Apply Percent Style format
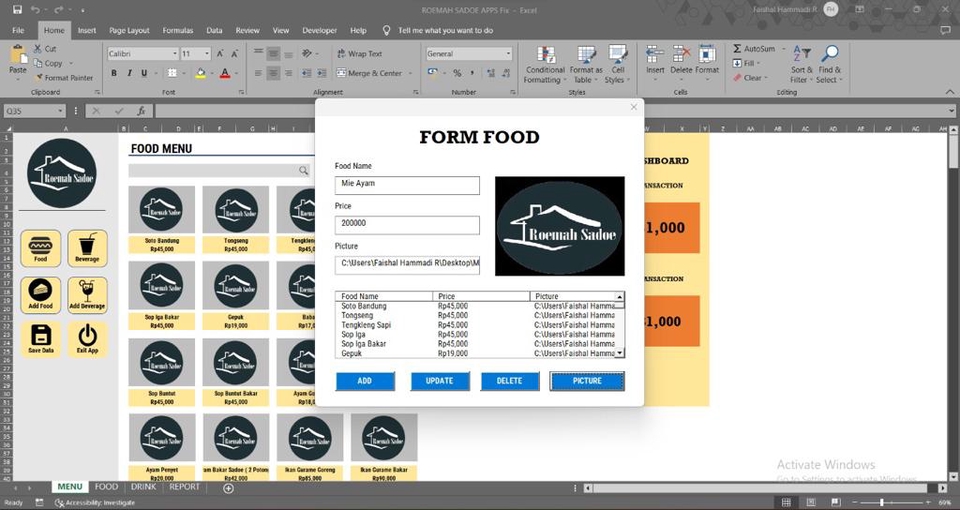Viewport: 960px width, 510px height. [x=457, y=73]
